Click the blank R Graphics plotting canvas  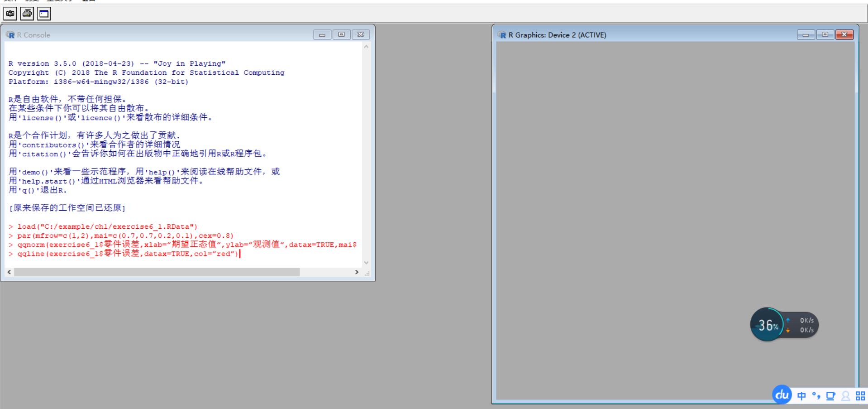point(675,221)
